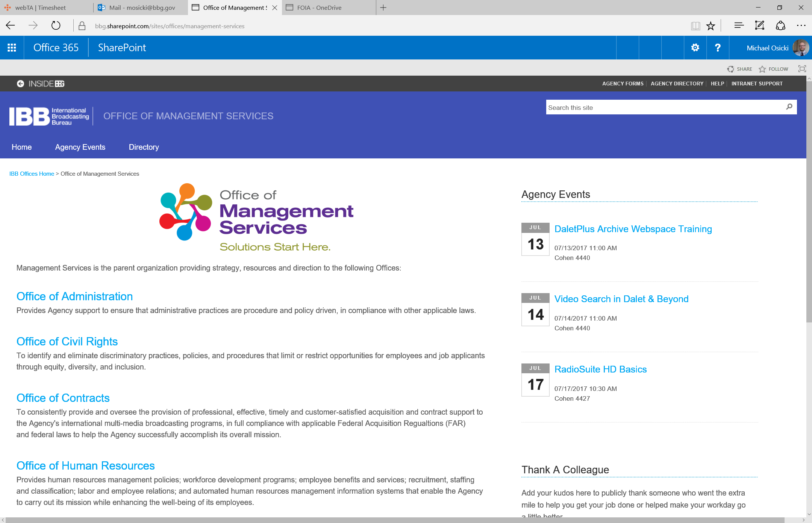Open Office of Contracts link
This screenshot has width=812, height=523.
63,398
